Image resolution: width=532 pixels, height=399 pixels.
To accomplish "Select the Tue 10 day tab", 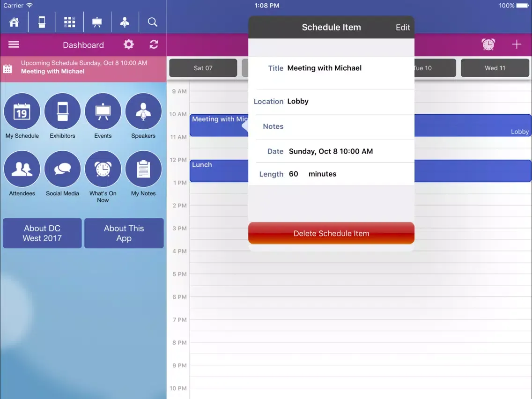I will point(435,68).
